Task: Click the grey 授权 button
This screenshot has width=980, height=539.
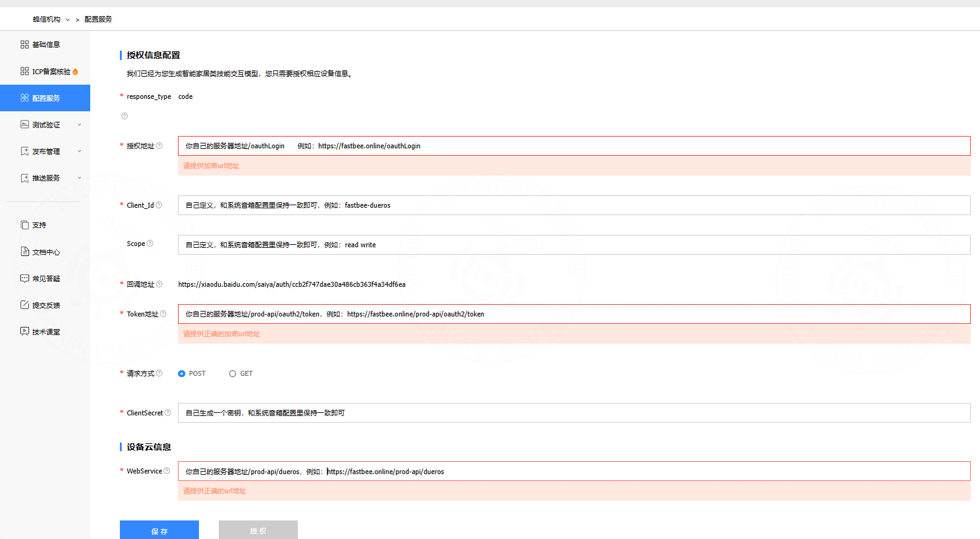Action: point(258,530)
